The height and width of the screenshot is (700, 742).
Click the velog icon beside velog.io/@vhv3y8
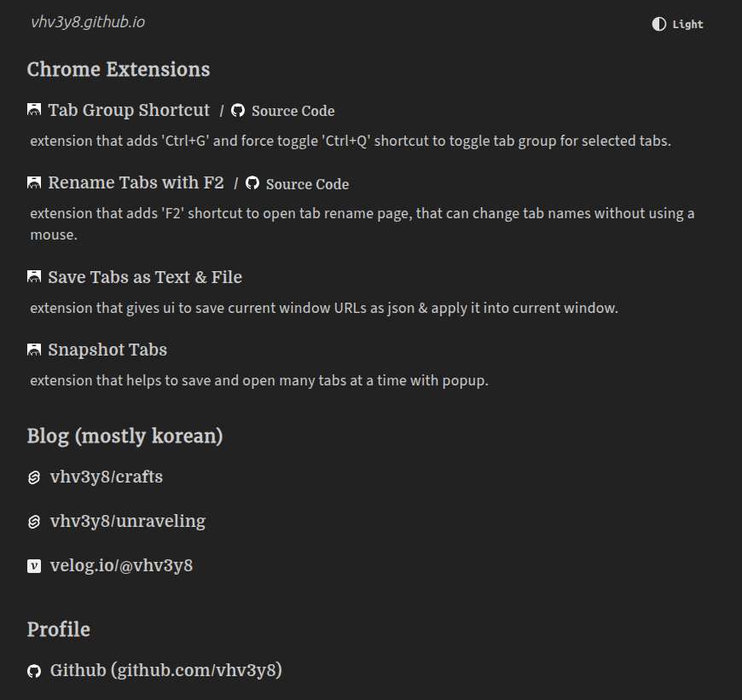(34, 565)
